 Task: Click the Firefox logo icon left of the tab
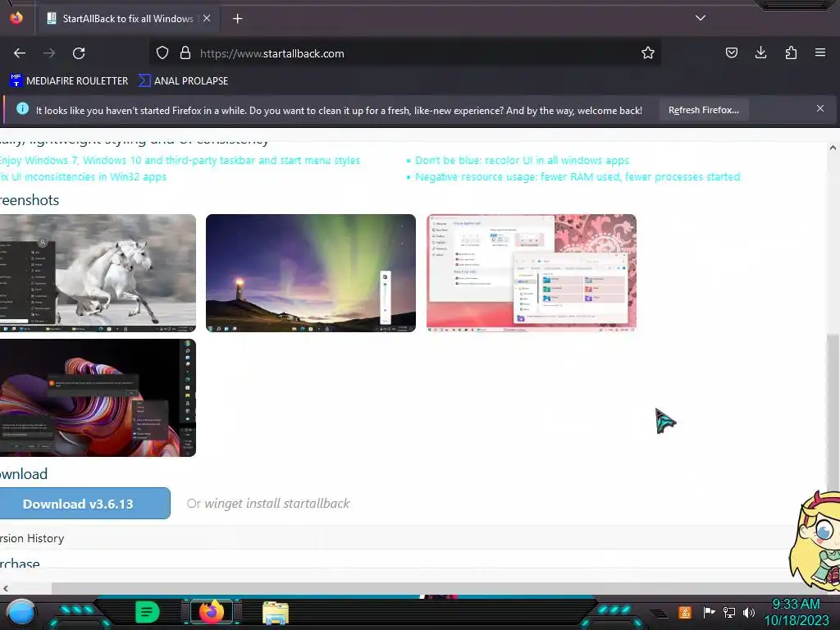(x=16, y=18)
